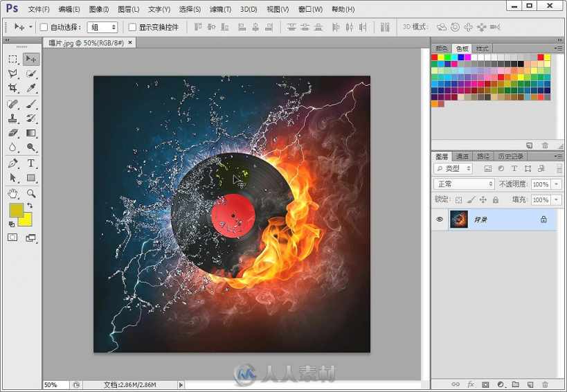The height and width of the screenshot is (392, 567).
Task: Select the Clone Stamp tool
Action: tap(13, 118)
